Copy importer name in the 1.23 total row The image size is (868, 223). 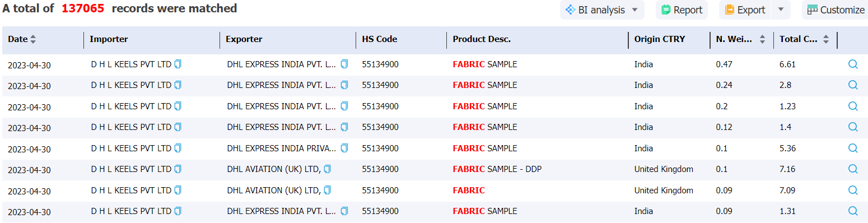tap(178, 106)
